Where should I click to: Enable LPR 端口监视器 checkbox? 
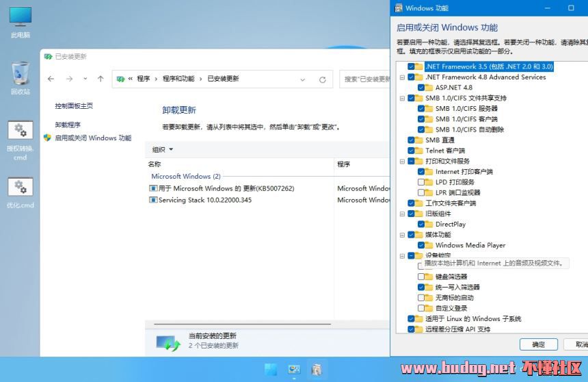[421, 192]
